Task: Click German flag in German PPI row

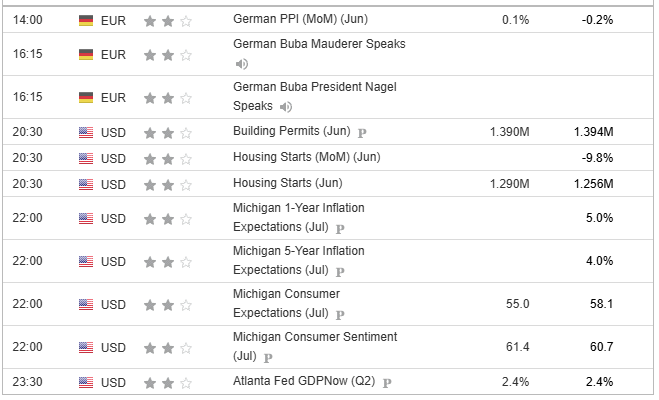Action: 86,20
